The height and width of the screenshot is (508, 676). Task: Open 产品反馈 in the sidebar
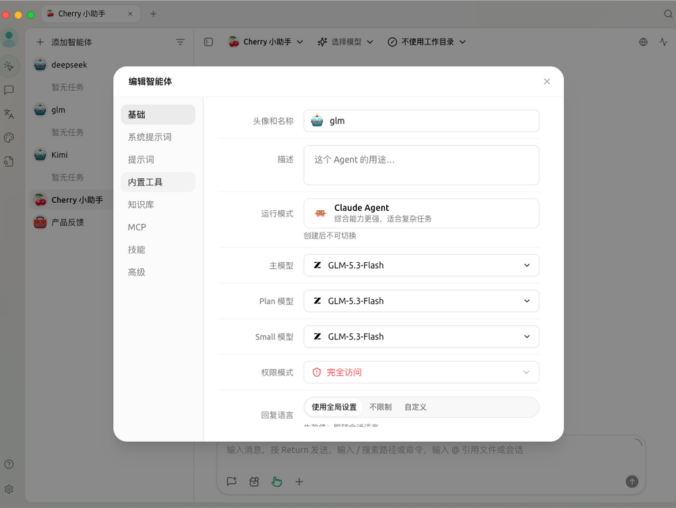(x=69, y=223)
